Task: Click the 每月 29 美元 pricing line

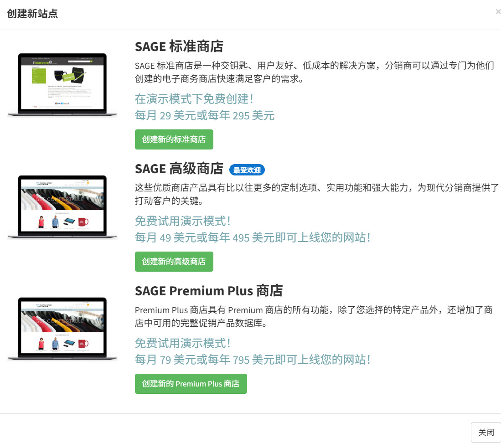Action: tap(204, 115)
